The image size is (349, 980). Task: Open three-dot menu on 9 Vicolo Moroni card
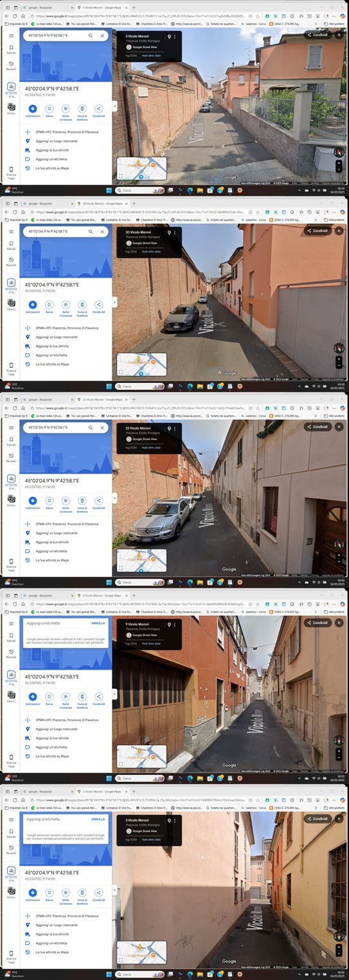[174, 624]
